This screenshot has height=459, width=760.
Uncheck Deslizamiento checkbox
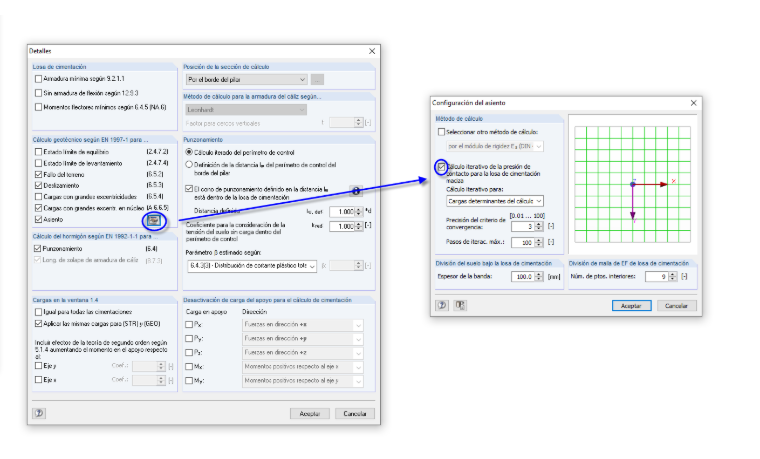[38, 185]
